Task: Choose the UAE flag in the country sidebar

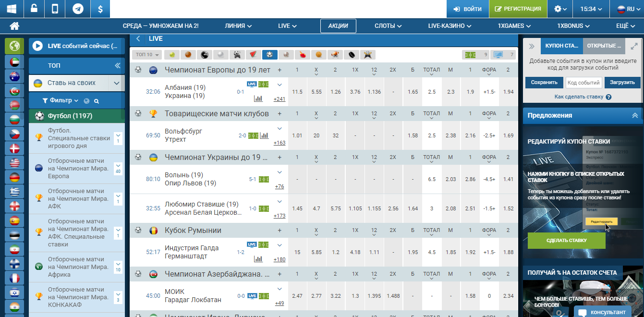Action: point(14,62)
